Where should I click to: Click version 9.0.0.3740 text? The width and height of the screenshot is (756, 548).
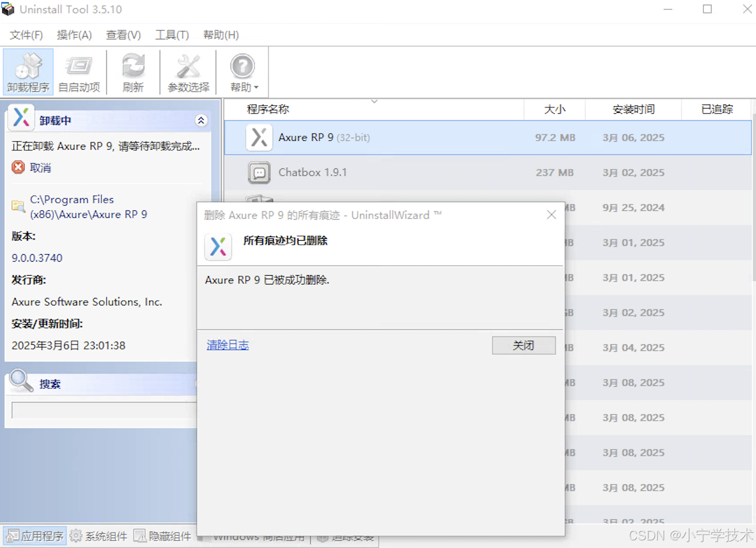click(x=37, y=258)
